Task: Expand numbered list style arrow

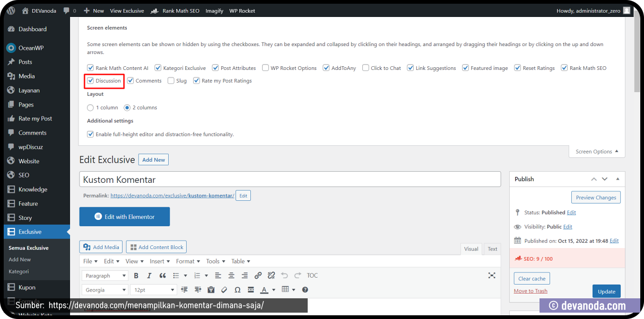Action: coord(206,276)
